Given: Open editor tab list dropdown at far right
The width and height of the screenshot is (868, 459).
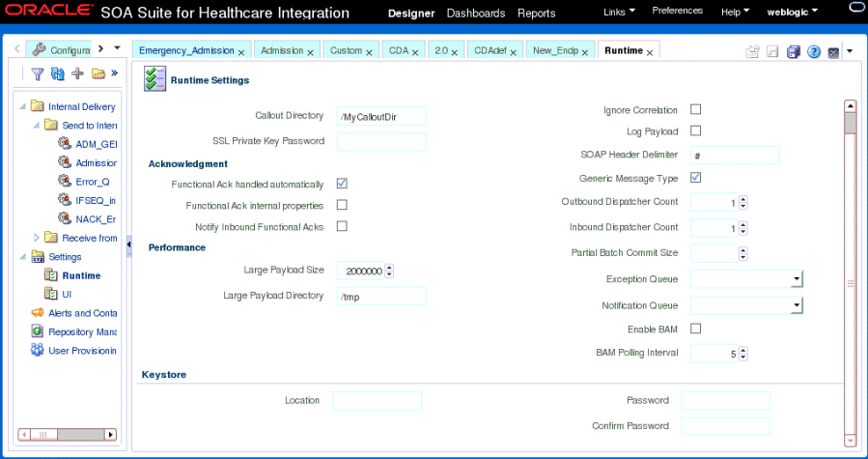Looking at the screenshot, I should coord(850,51).
